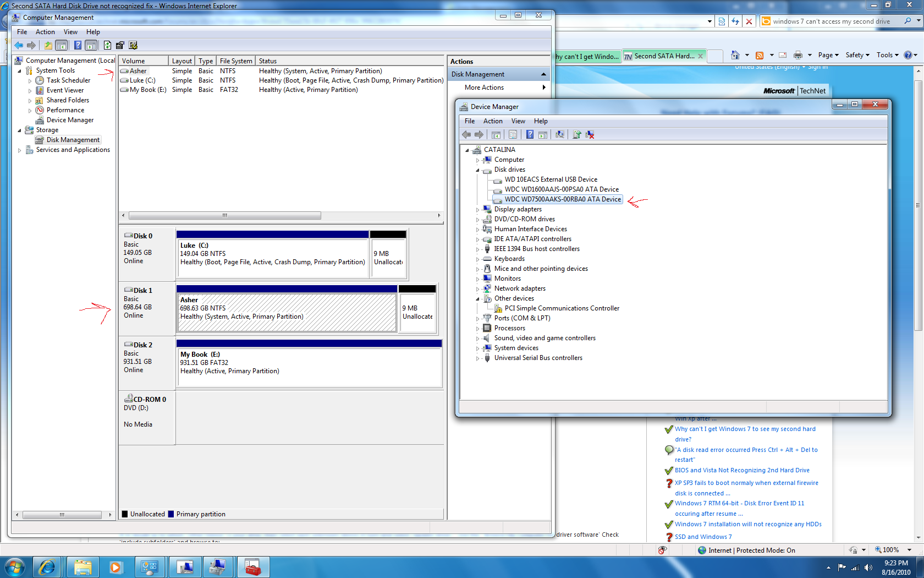Open View menu in Computer Management

pyautogui.click(x=70, y=32)
